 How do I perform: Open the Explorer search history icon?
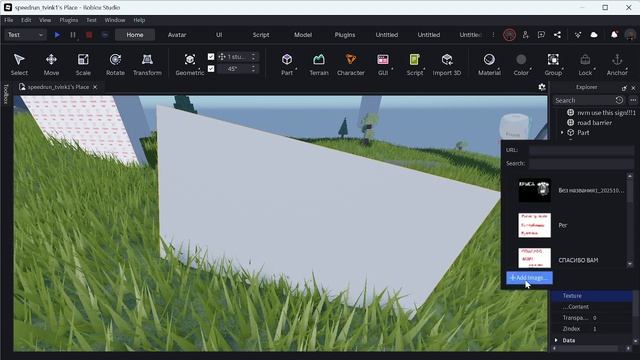(619, 100)
